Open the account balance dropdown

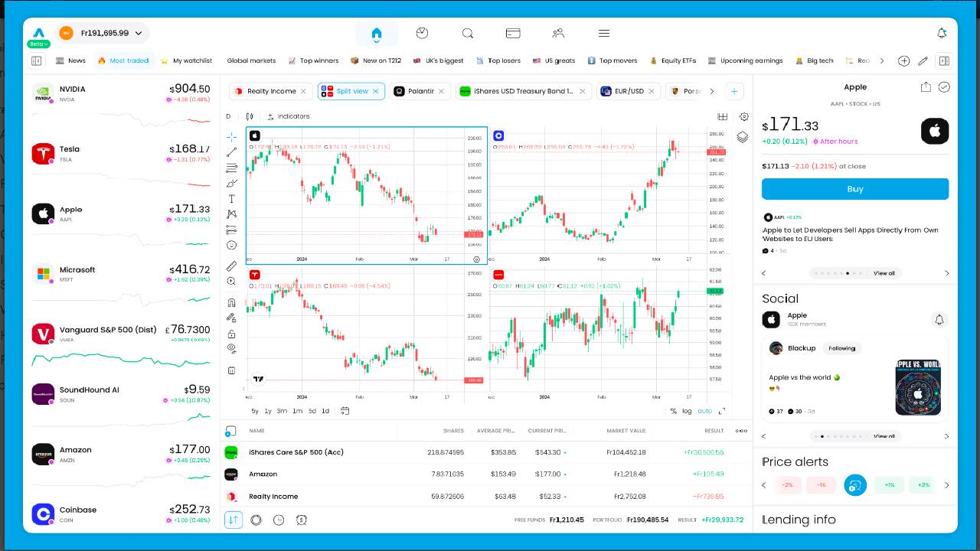pyautogui.click(x=103, y=33)
